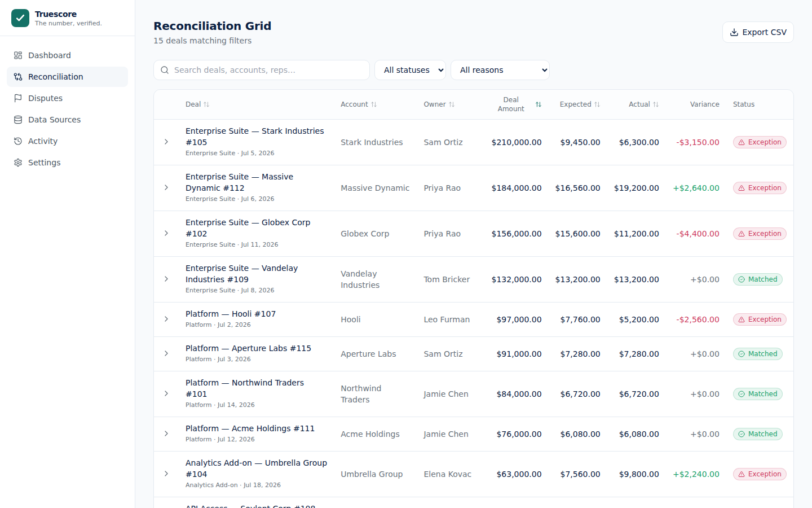
Task: Open Dashboard in the sidebar
Action: tap(67, 55)
